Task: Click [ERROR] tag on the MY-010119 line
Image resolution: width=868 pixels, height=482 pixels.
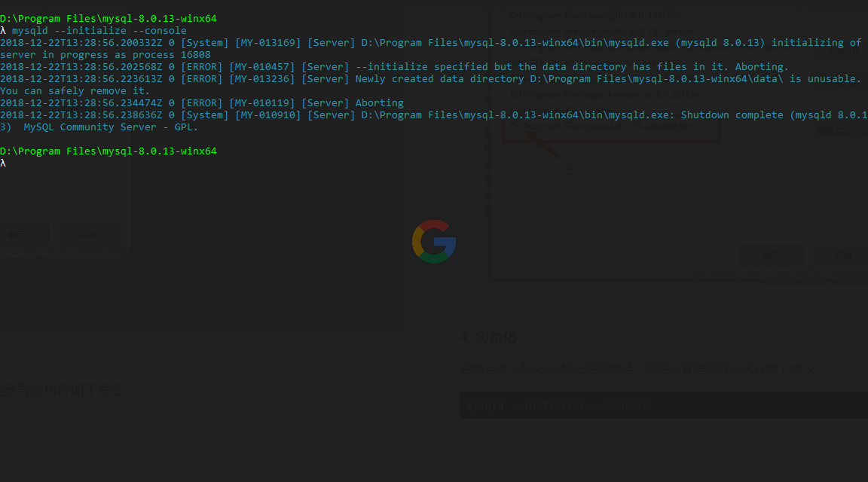Action: tap(202, 103)
